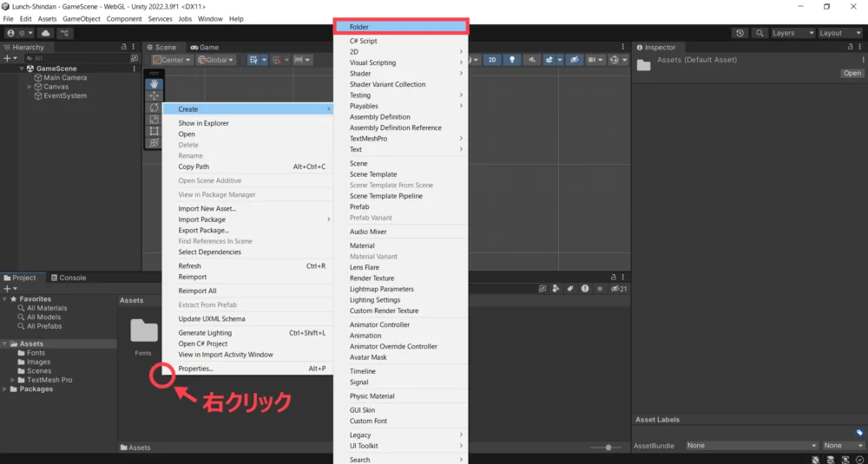Image resolution: width=868 pixels, height=464 pixels.
Task: Switch to the Console tab
Action: coord(69,278)
